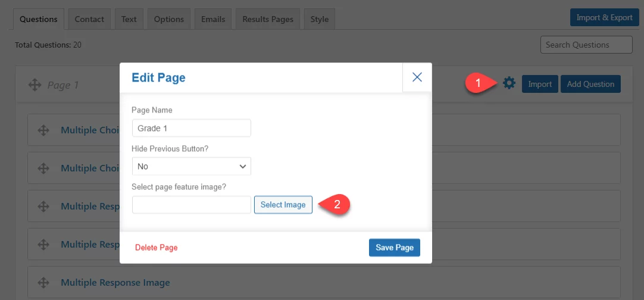Click the Import & Export button

coord(605,18)
